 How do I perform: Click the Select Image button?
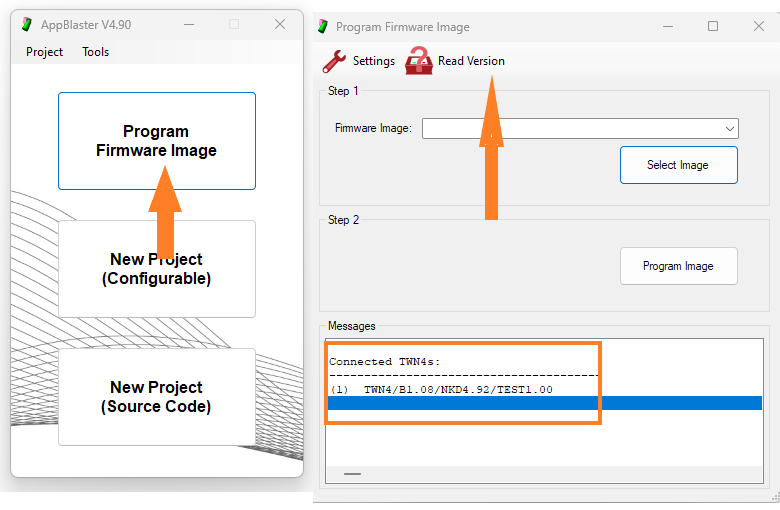pyautogui.click(x=679, y=165)
